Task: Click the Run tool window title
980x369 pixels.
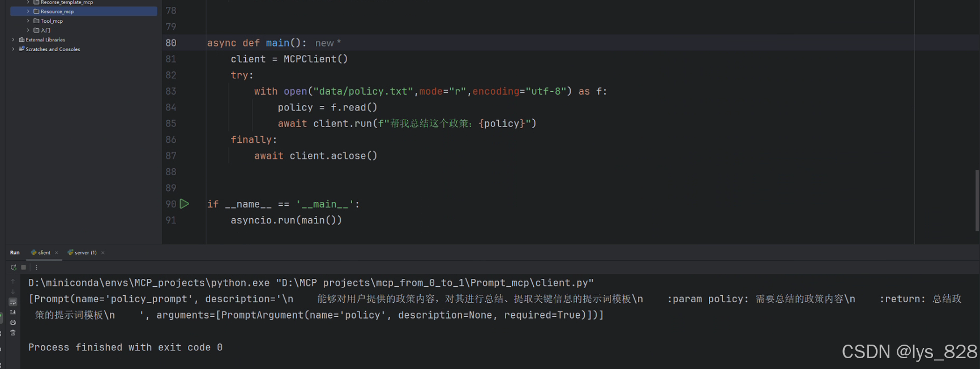Action: point(15,253)
